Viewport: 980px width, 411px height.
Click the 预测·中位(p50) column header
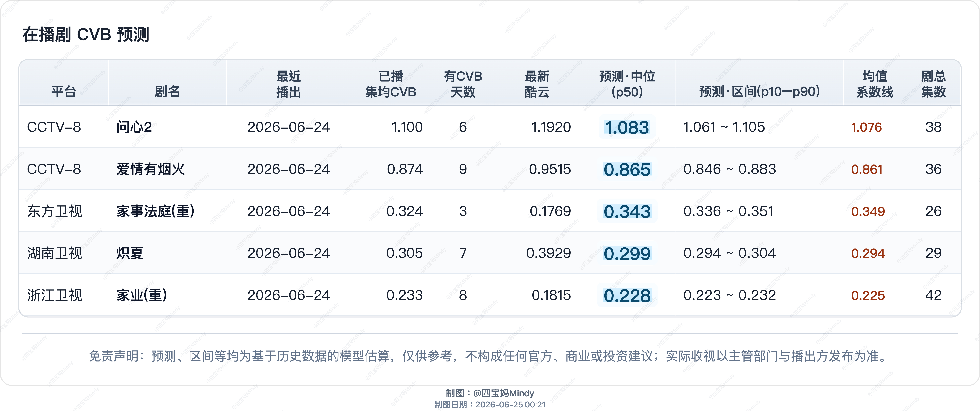627,84
